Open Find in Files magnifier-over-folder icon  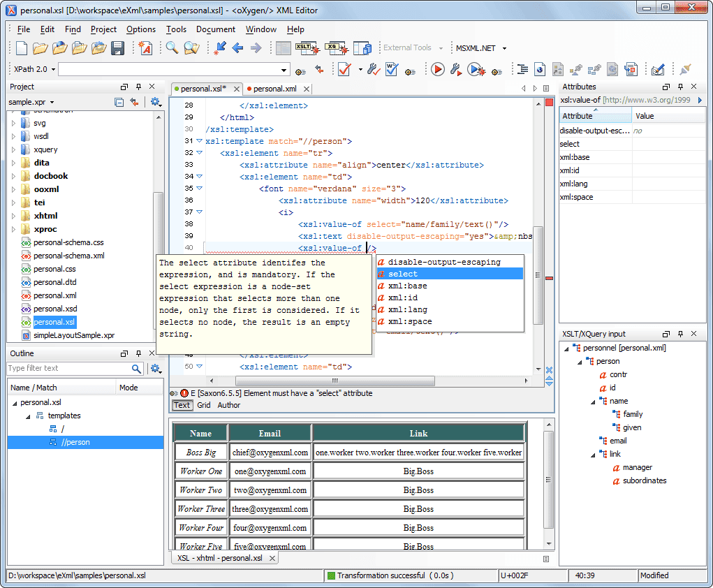(191, 47)
